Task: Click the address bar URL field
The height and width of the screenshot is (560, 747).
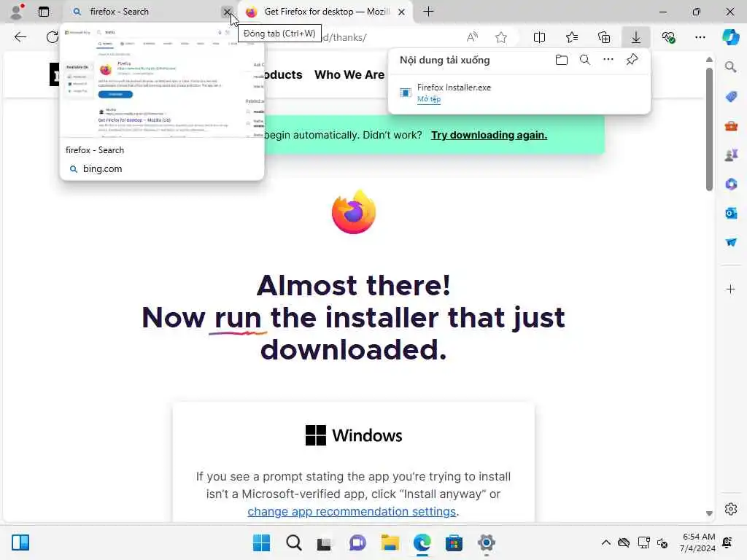Action: coord(391,37)
